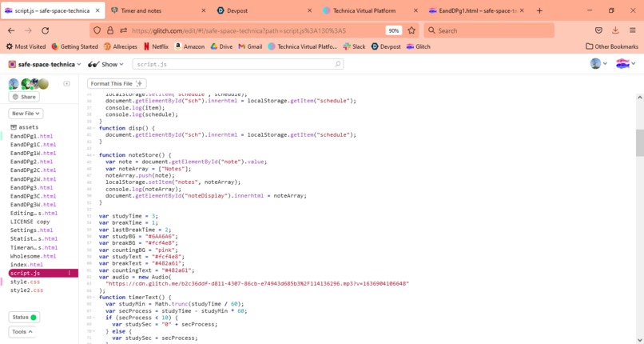Open the Show preview dropdown
The height and width of the screenshot is (344, 644).
click(x=105, y=64)
